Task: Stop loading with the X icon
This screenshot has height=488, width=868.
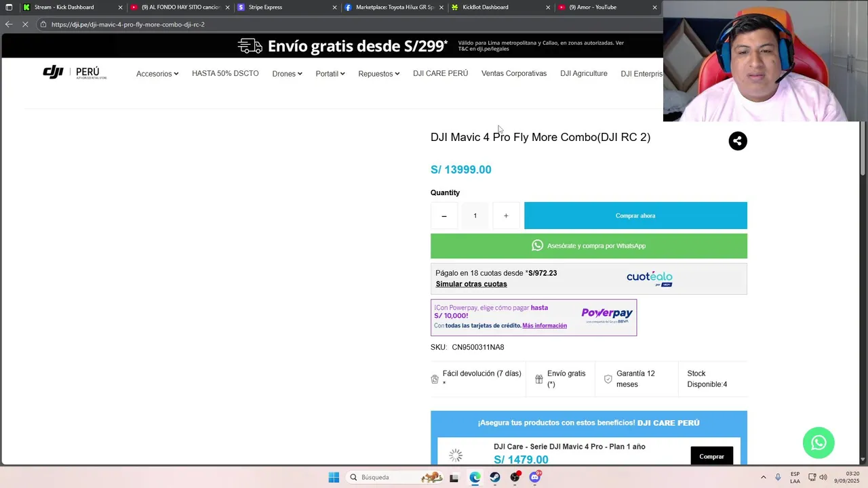Action: pos(25,24)
